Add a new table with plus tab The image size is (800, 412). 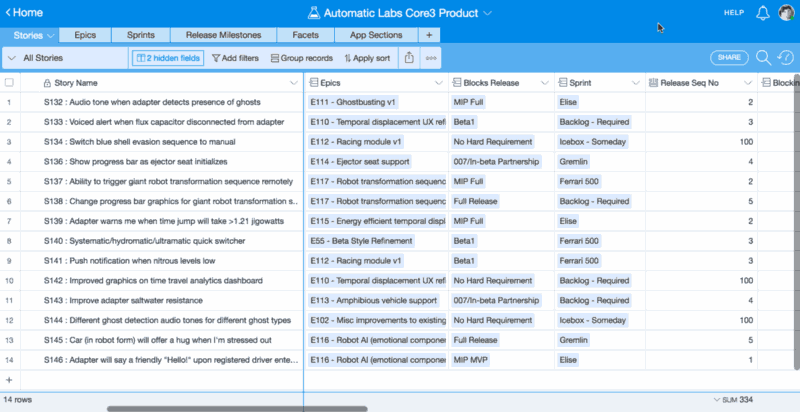[429, 35]
